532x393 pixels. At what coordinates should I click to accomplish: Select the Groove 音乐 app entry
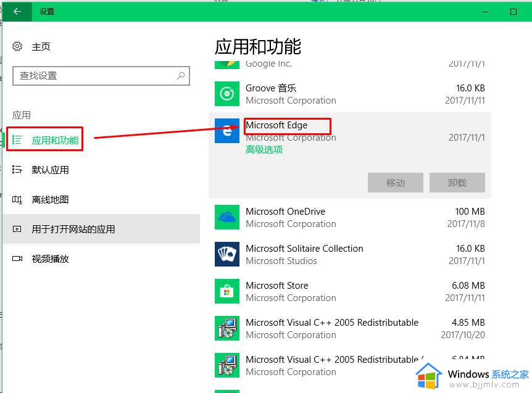(350, 94)
